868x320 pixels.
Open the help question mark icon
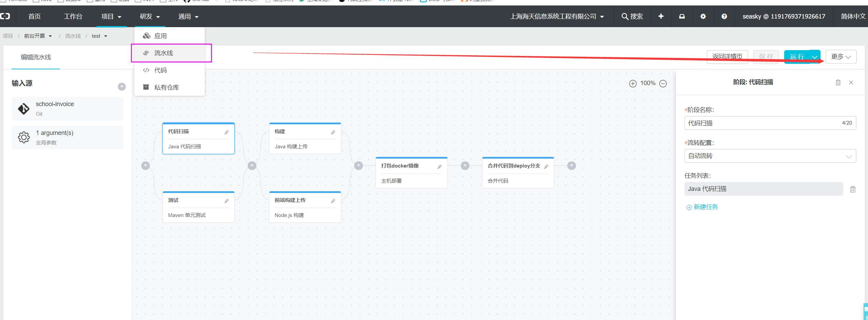724,16
